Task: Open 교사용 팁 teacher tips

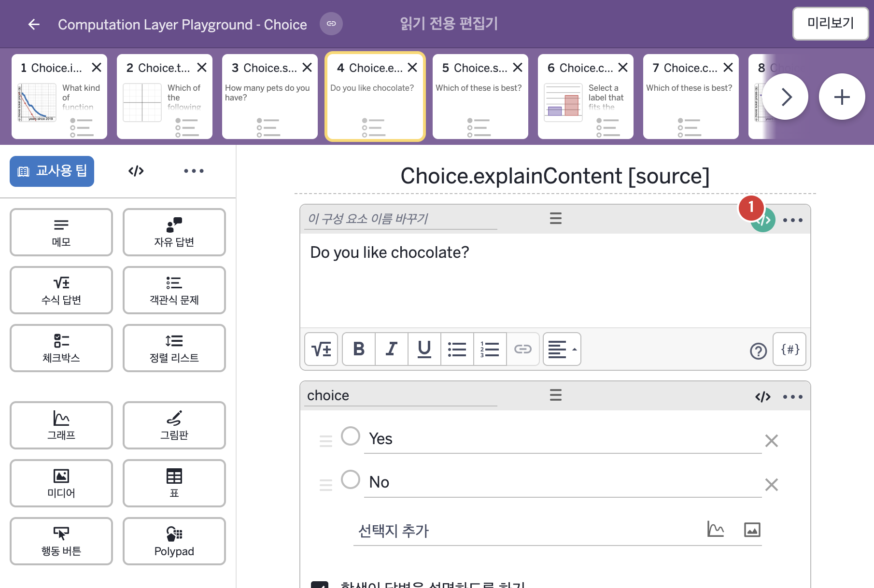Action: point(52,171)
